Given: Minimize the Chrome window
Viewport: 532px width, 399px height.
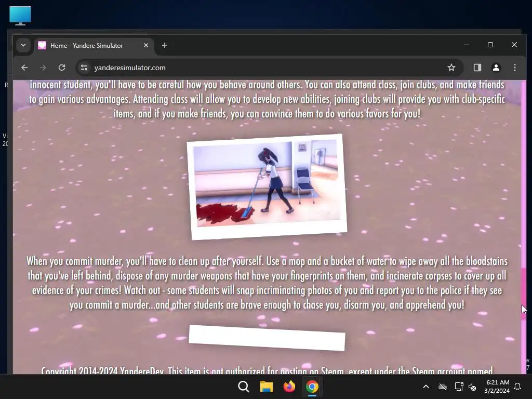Looking at the screenshot, I should point(467,45).
